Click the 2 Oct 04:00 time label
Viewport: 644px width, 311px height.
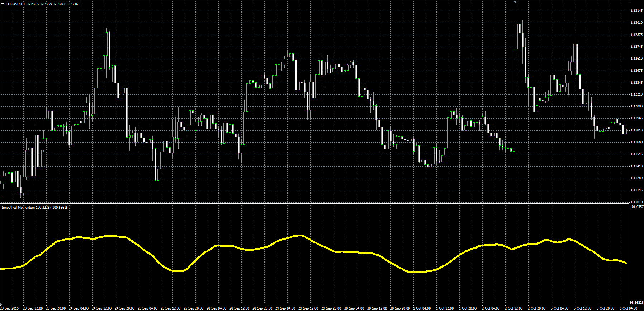491,308
